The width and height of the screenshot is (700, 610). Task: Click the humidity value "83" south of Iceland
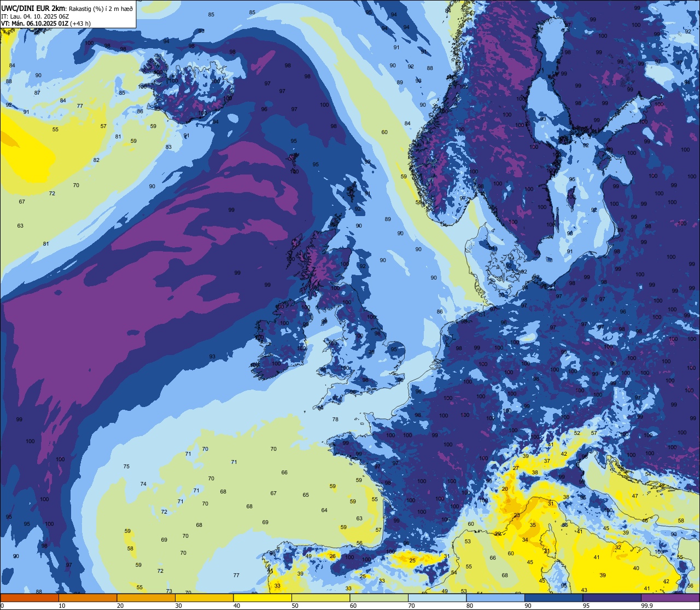pos(168,147)
